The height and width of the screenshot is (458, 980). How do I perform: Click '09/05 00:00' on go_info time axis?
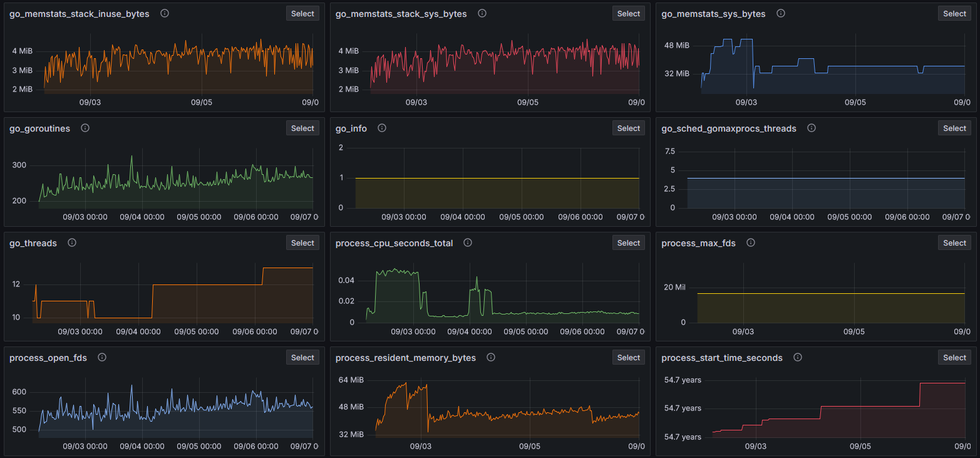point(521,217)
